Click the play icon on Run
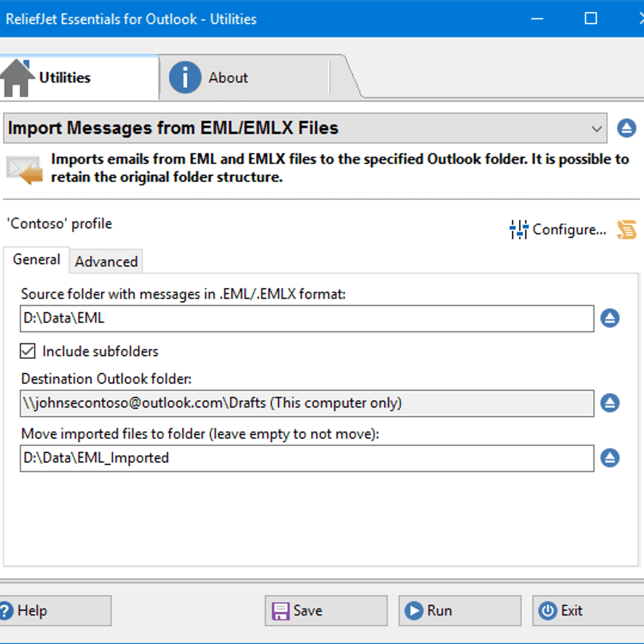The width and height of the screenshot is (644, 644). 414,611
